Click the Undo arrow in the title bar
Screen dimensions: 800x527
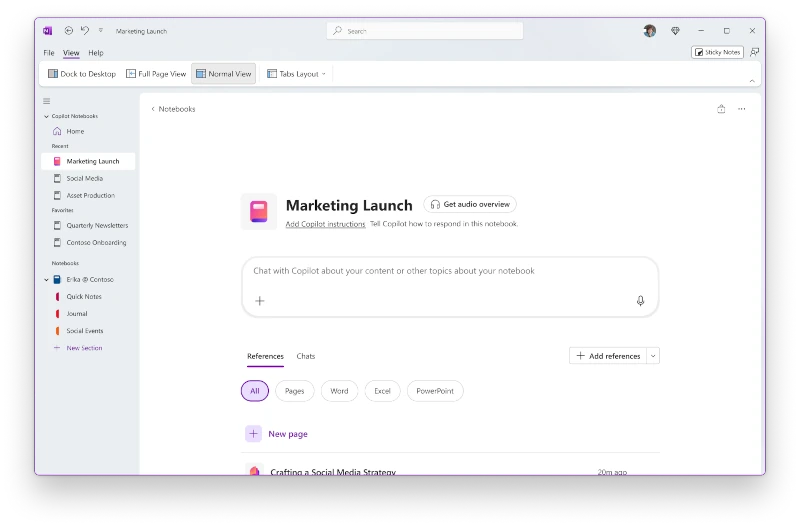85,31
